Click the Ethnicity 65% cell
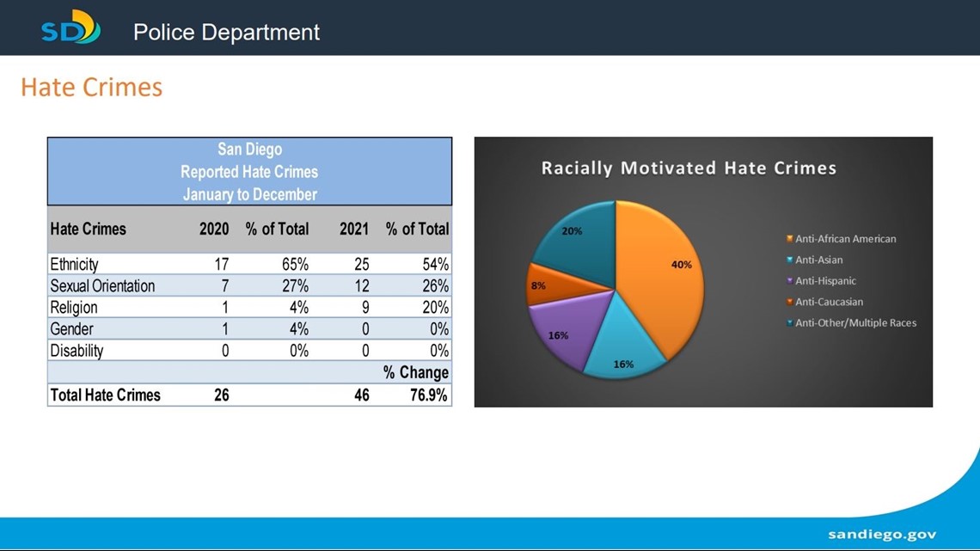 (x=295, y=264)
